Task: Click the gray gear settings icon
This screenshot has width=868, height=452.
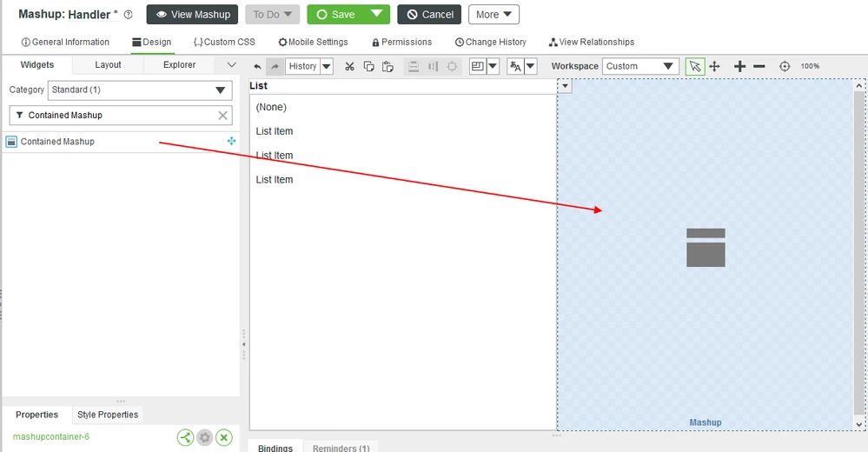Action: click(x=205, y=437)
